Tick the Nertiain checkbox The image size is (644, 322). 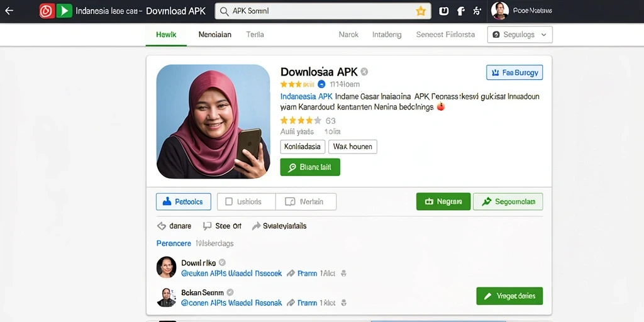290,202
